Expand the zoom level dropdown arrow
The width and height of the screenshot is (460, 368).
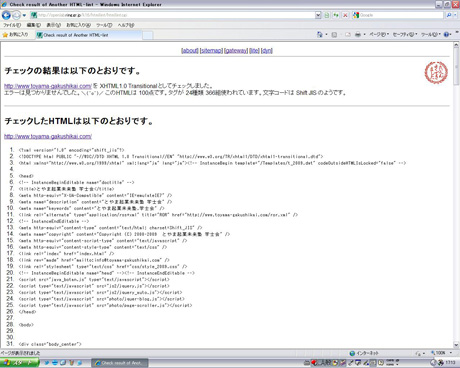click(x=451, y=353)
